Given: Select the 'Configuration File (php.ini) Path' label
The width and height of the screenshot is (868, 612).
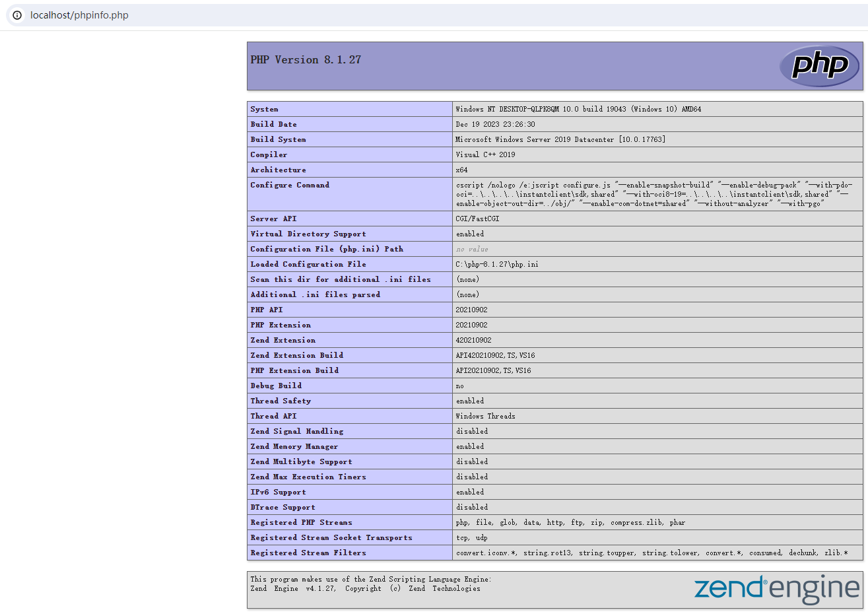Looking at the screenshot, I should pyautogui.click(x=327, y=250).
